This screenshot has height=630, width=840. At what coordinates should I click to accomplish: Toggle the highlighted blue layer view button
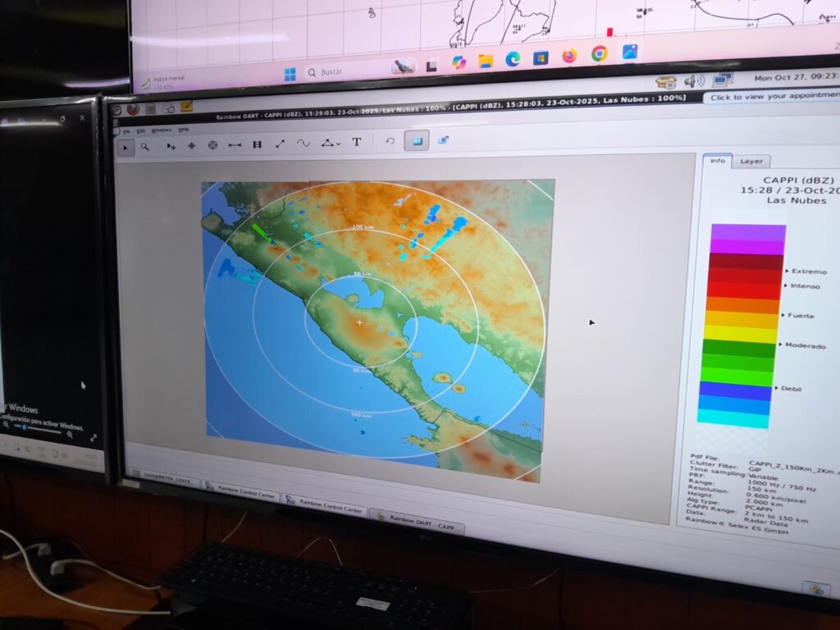pos(417,141)
